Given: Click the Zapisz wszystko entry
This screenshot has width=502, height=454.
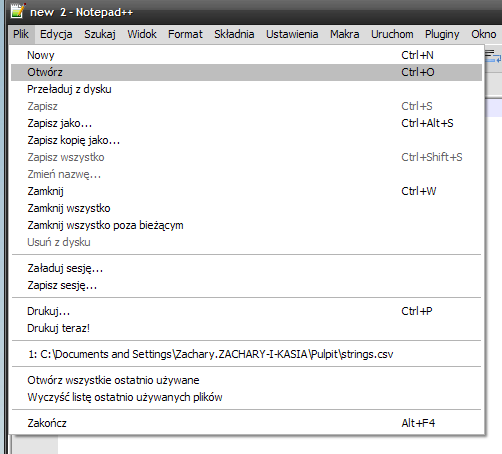Looking at the screenshot, I should point(246,157).
